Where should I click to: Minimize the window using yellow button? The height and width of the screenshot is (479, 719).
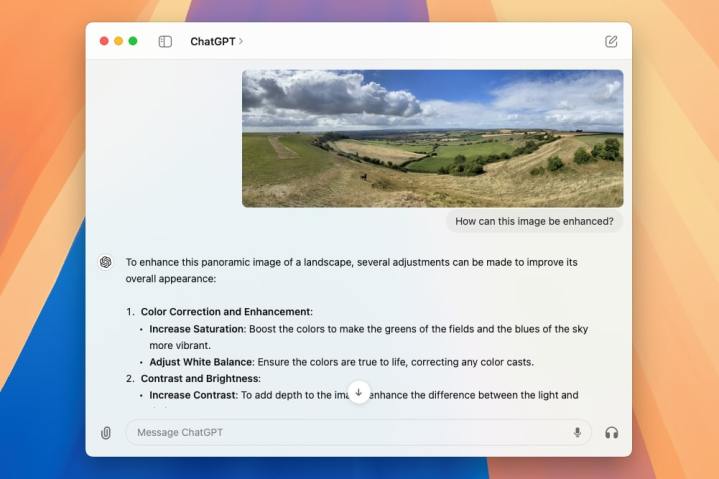tap(118, 41)
